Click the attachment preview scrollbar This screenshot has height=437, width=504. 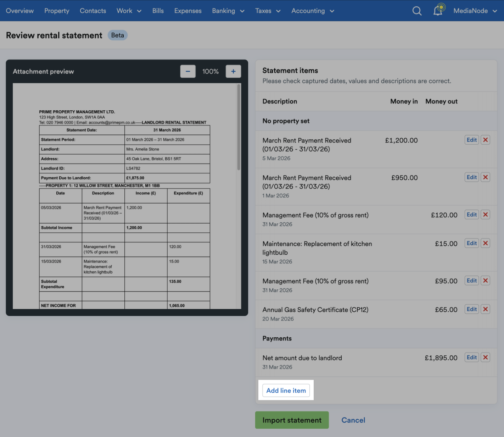(239, 127)
